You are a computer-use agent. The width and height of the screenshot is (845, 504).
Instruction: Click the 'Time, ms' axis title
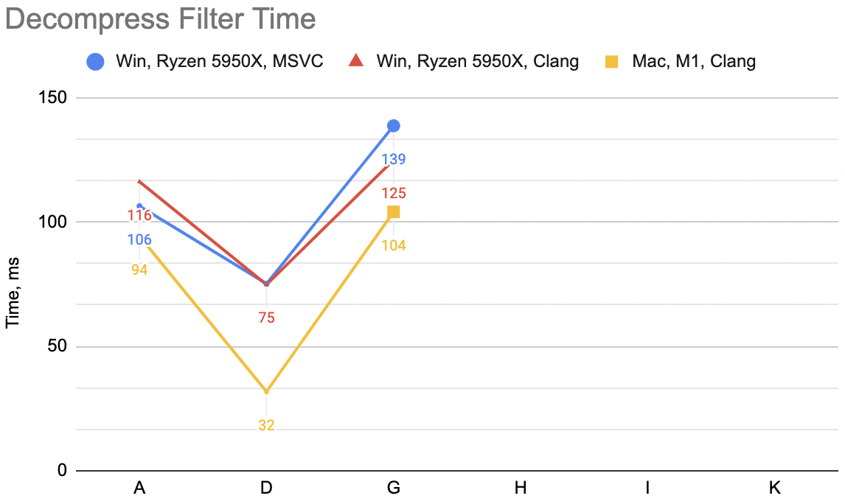pyautogui.click(x=13, y=293)
